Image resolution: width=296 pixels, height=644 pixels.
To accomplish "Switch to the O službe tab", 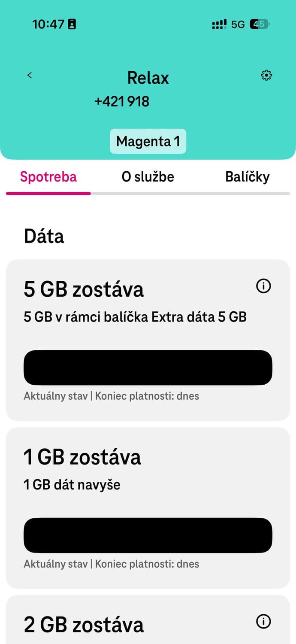I will (148, 176).
